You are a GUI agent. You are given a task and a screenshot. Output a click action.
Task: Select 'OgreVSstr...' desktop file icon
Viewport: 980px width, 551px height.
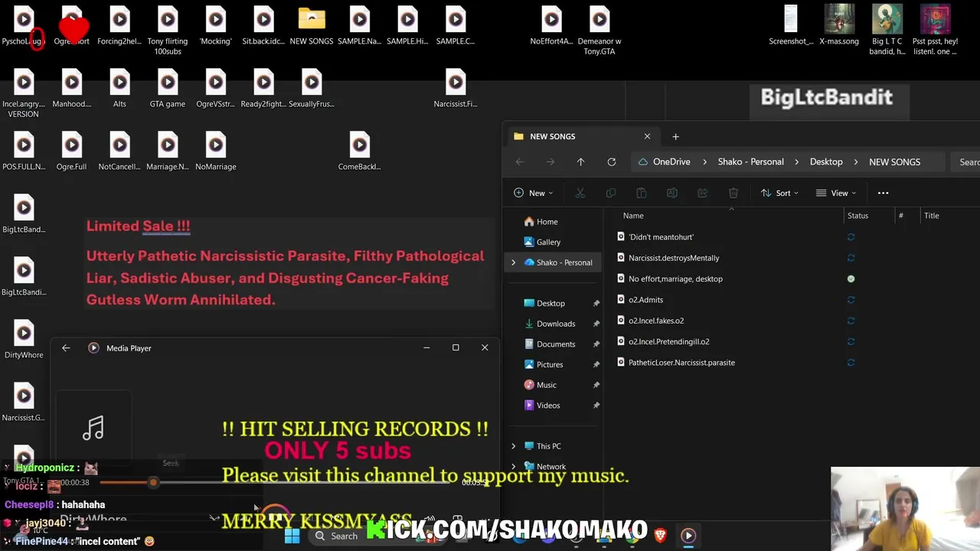216,90
